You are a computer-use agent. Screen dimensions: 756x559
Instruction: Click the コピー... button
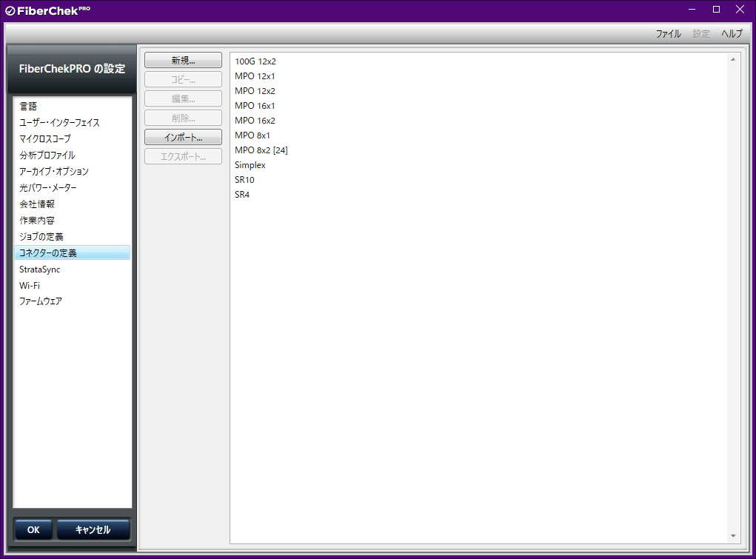click(183, 79)
